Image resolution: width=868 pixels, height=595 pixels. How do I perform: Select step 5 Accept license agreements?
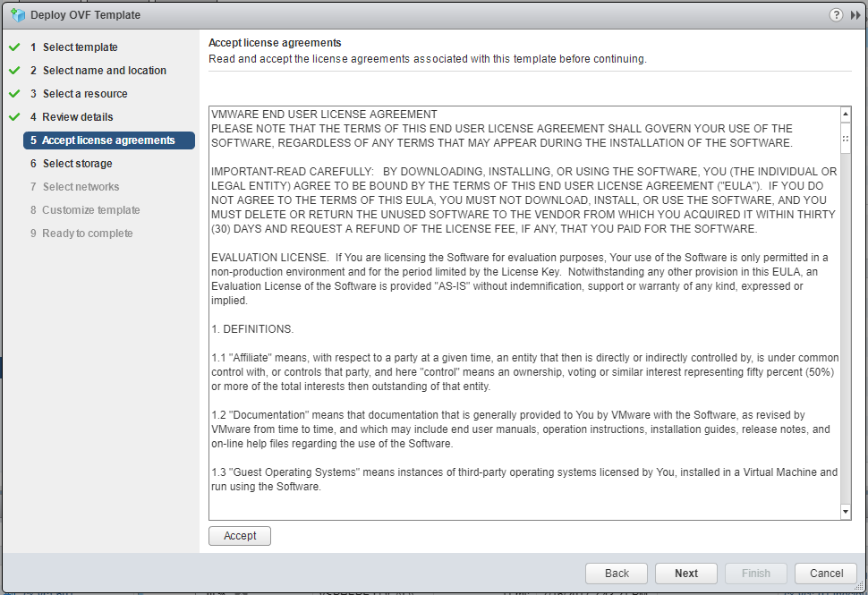click(108, 140)
